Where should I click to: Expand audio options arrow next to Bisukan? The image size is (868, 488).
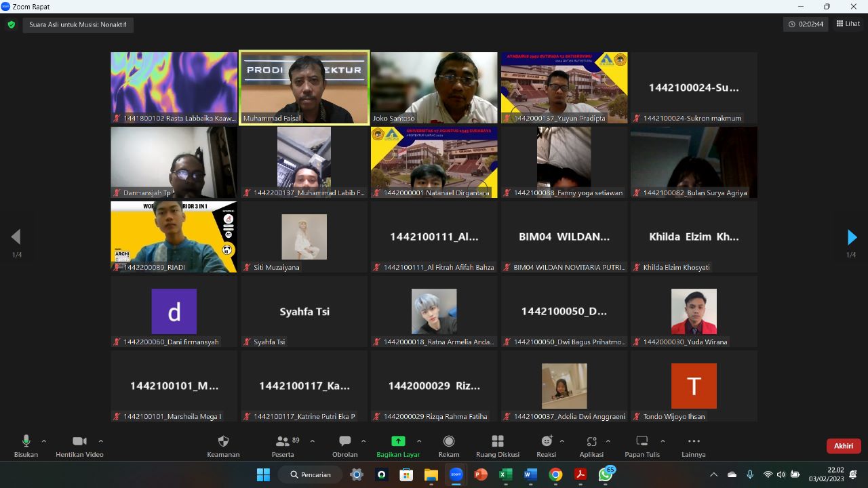click(44, 441)
